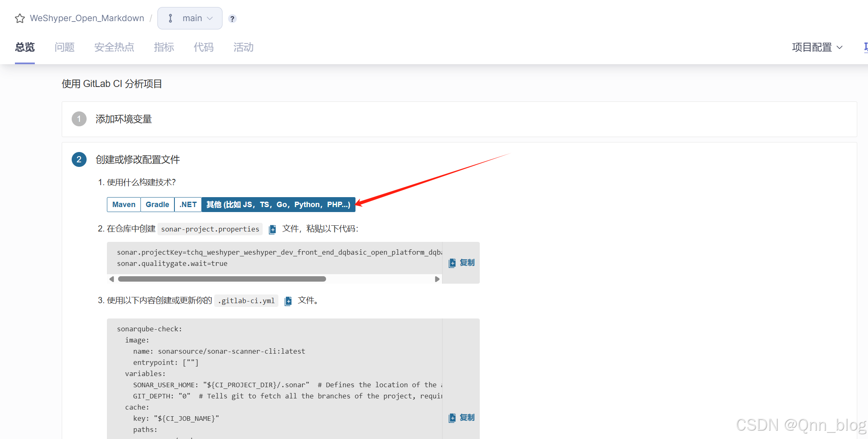This screenshot has height=439, width=868.
Task: Select Gradle as the build technology
Action: click(x=157, y=204)
